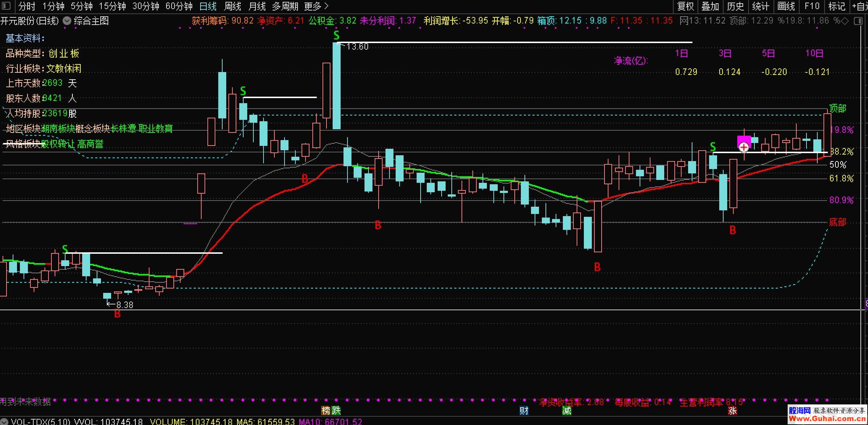Click the 综合主图 indicator name
The image size is (868, 425).
click(91, 21)
